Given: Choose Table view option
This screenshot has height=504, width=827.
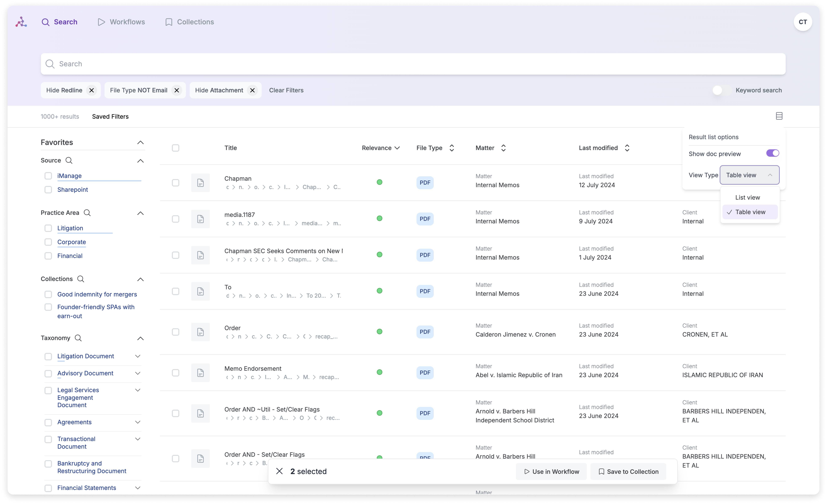Looking at the screenshot, I should click(749, 212).
